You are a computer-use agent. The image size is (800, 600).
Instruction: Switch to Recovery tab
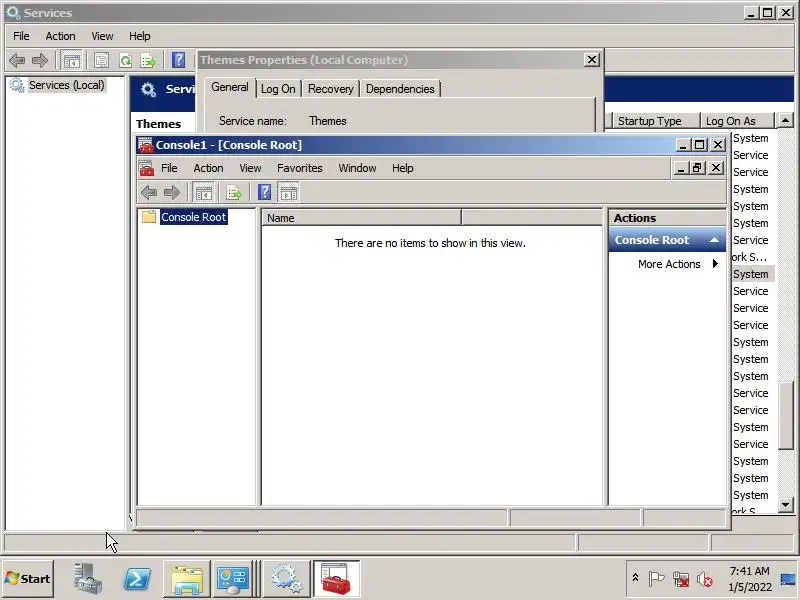331,89
